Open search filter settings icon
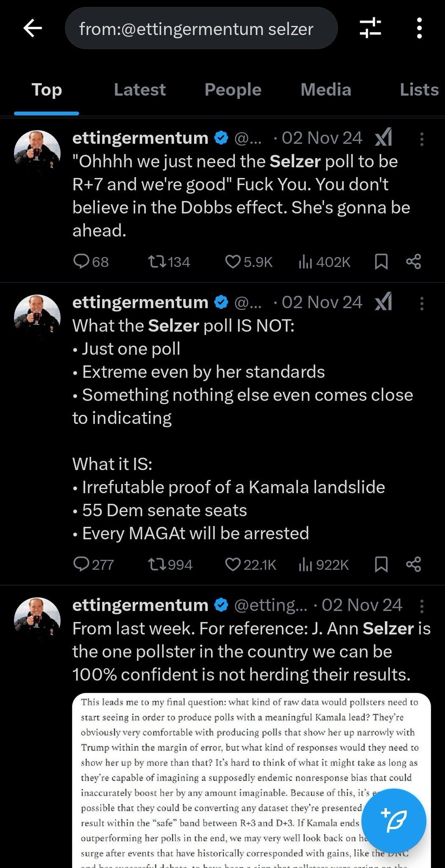The width and height of the screenshot is (445, 868). [x=370, y=29]
